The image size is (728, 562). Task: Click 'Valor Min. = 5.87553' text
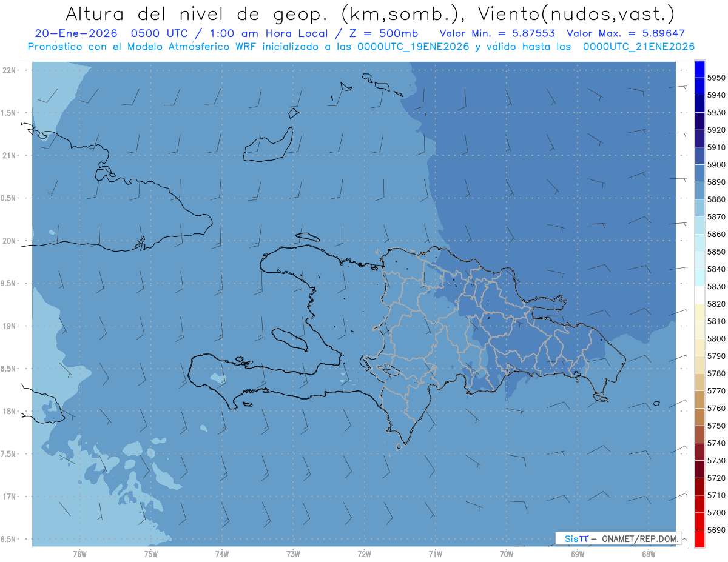pyautogui.click(x=497, y=33)
